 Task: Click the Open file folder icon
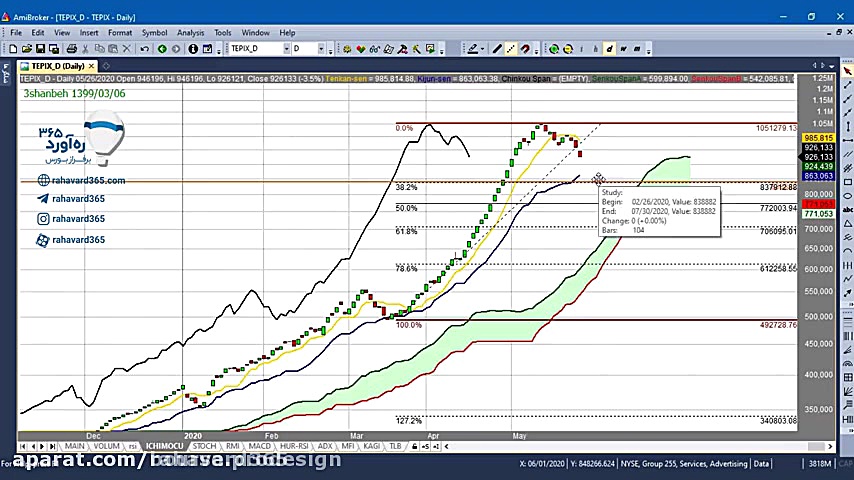pyautogui.click(x=26, y=49)
